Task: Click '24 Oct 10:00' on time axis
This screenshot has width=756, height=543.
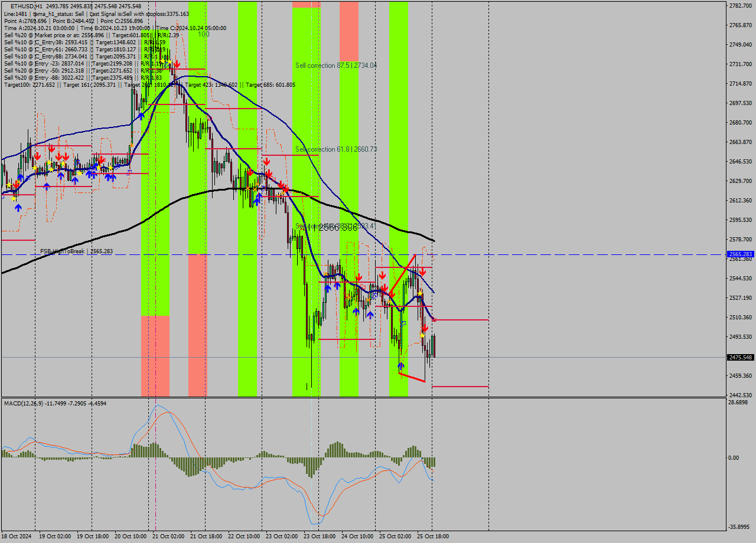Action: (357, 537)
